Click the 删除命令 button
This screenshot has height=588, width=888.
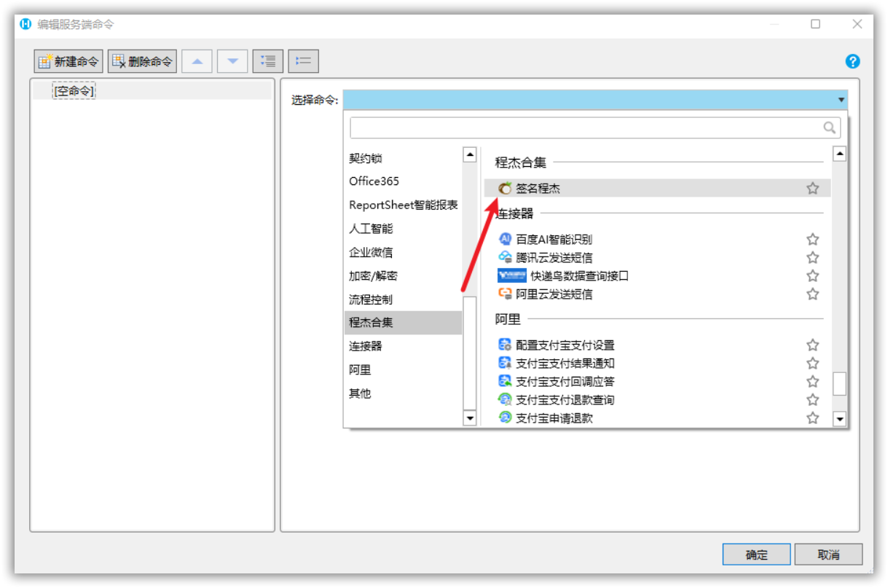[143, 61]
